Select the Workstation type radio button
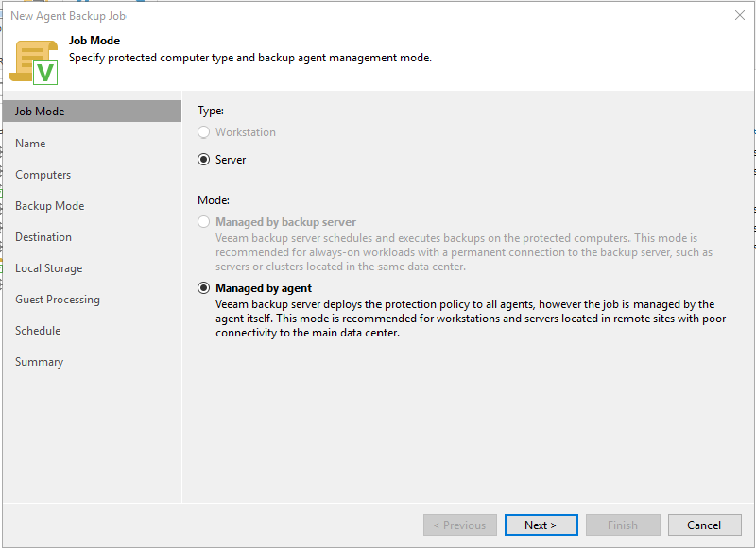 click(x=203, y=132)
